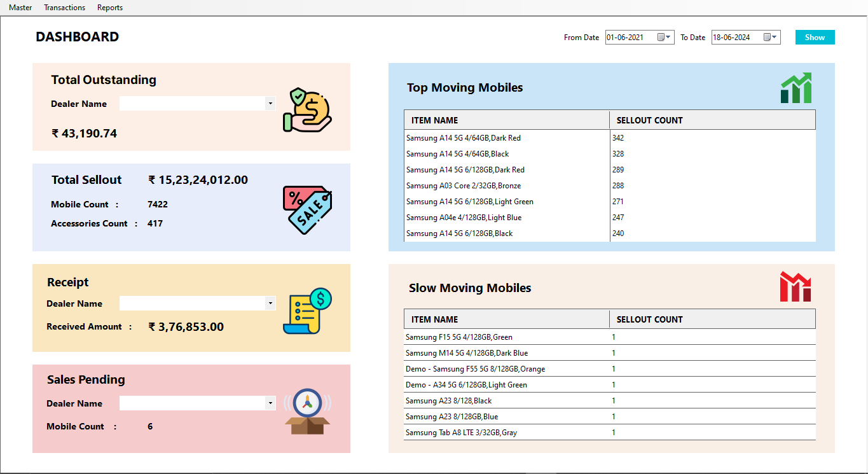868x474 pixels.
Task: Select row Demo - A34 5G 6/128GB,Light Green
Action: point(610,385)
